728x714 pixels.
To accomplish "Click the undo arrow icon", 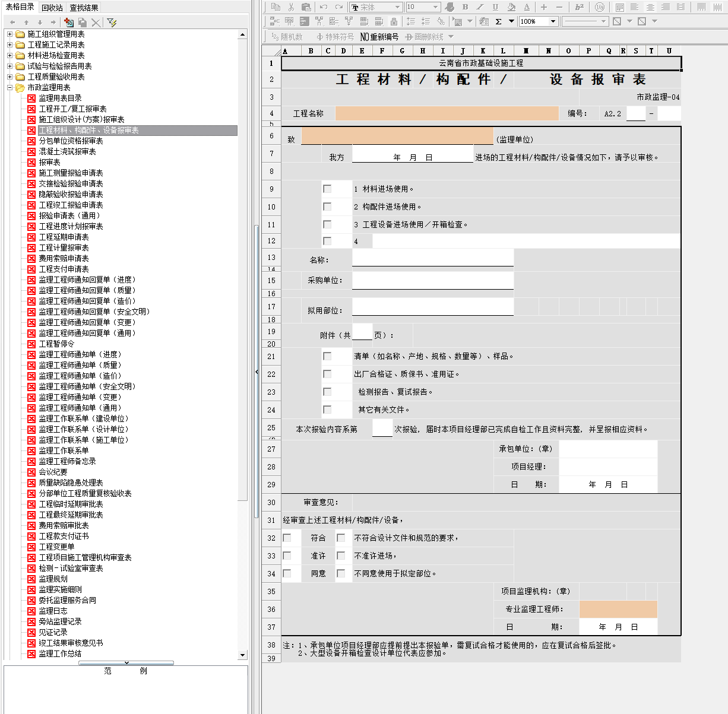I will [x=323, y=7].
